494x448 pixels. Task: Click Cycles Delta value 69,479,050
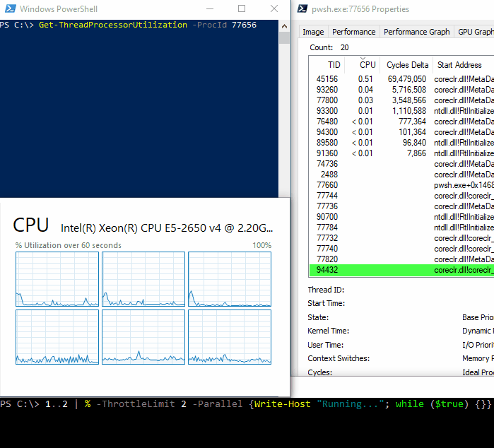click(x=407, y=79)
